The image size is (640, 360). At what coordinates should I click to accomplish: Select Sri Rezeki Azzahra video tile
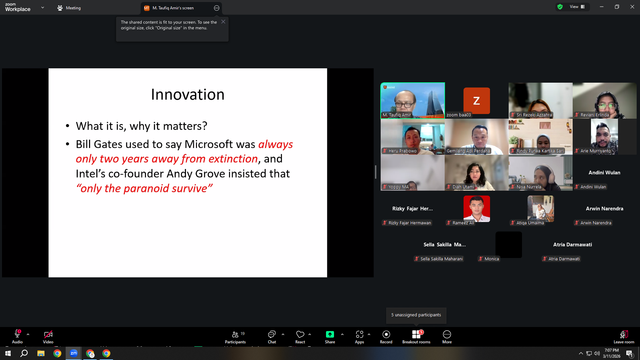(540, 100)
